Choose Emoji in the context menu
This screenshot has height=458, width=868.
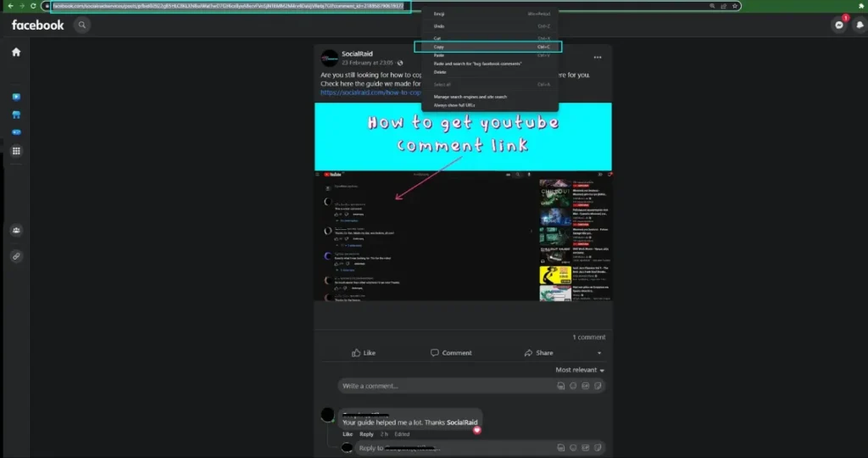[490, 14]
